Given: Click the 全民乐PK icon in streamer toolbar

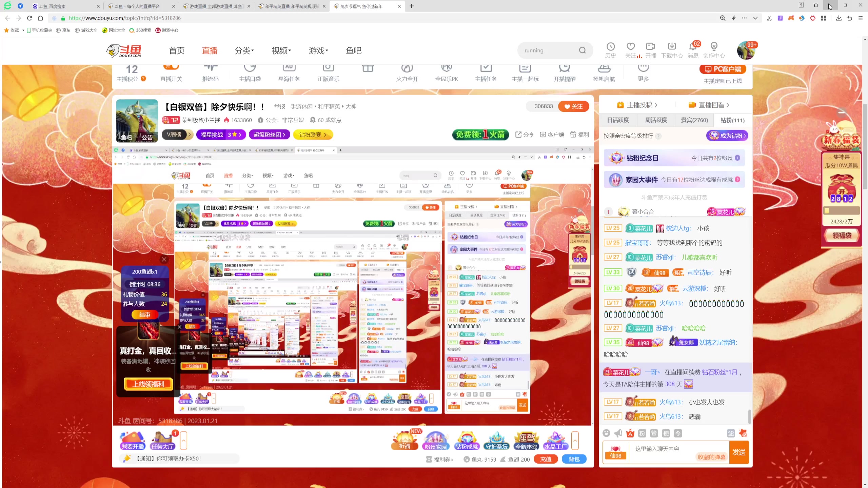Looking at the screenshot, I should tap(447, 73).
